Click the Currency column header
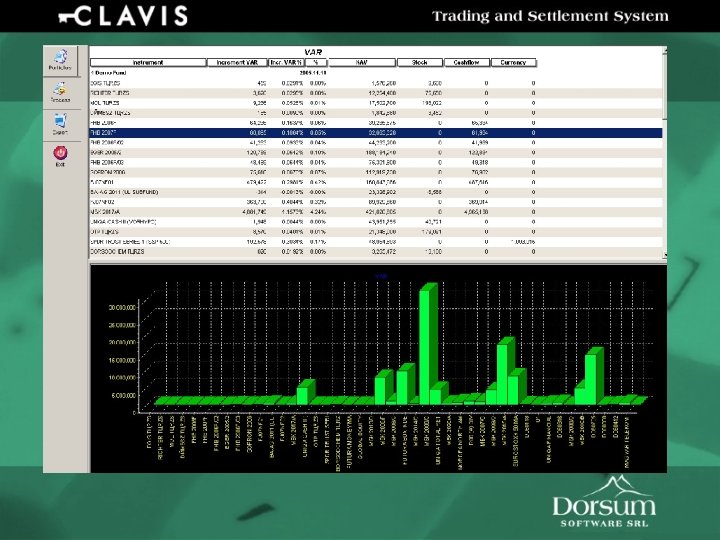 pyautogui.click(x=513, y=62)
